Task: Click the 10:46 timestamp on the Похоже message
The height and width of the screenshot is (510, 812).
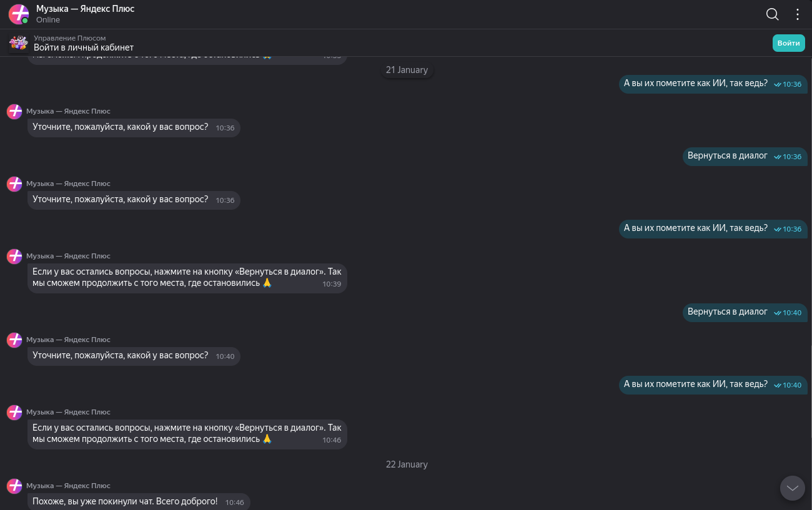Action: click(x=235, y=503)
